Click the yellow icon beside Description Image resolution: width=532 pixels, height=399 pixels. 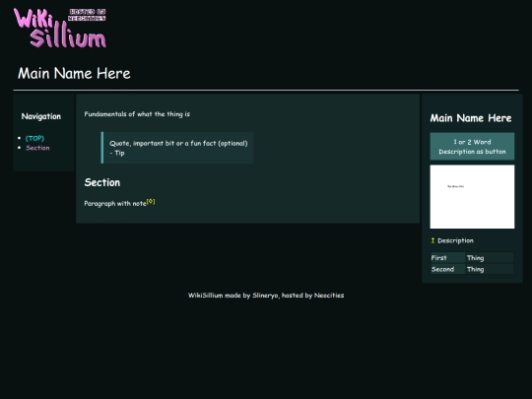point(432,240)
